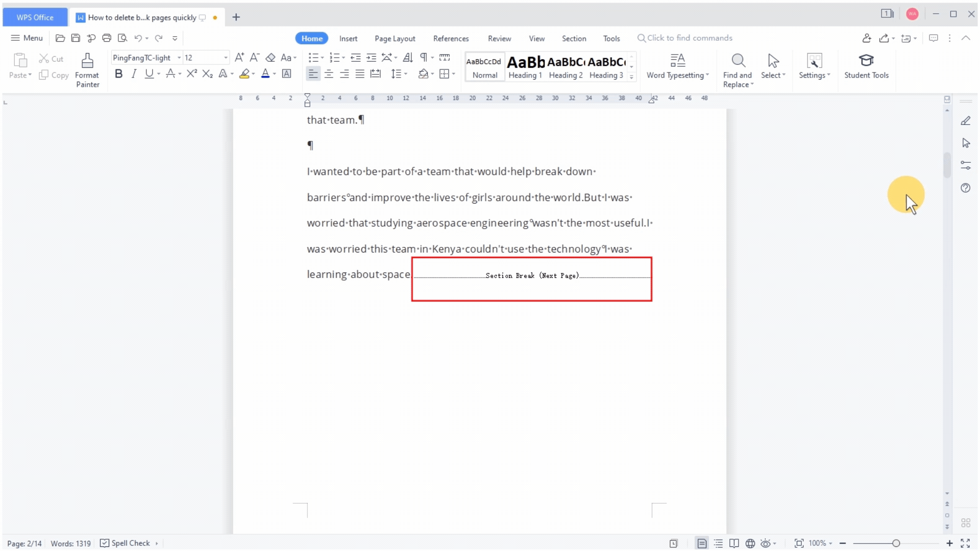Viewport: 980px width, 551px height.
Task: Apply the Heading 2 style
Action: (x=566, y=66)
